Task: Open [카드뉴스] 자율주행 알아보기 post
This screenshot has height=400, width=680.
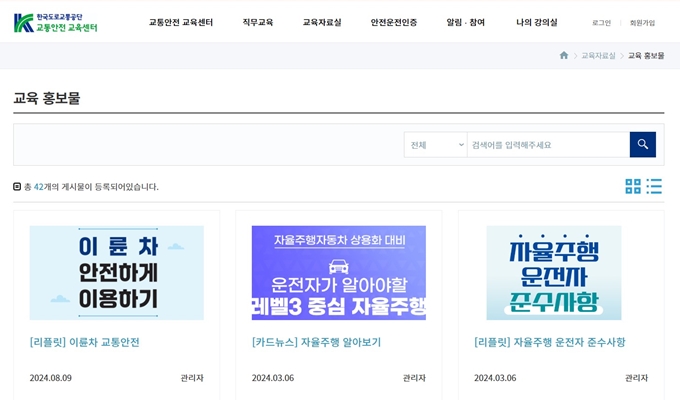Action: coord(316,342)
